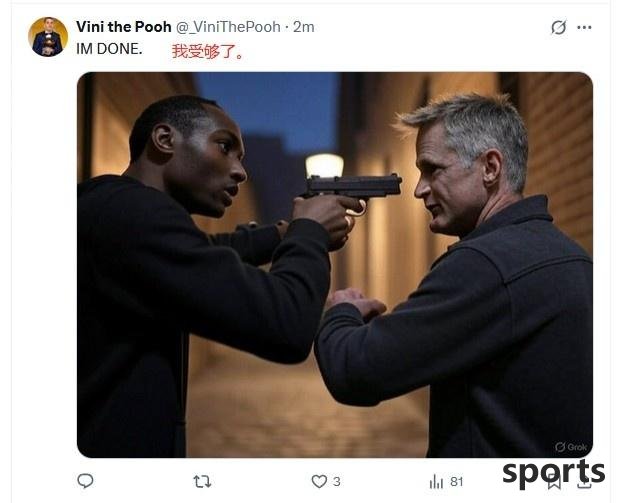Click the Grok watermark on the image

[x=571, y=447]
